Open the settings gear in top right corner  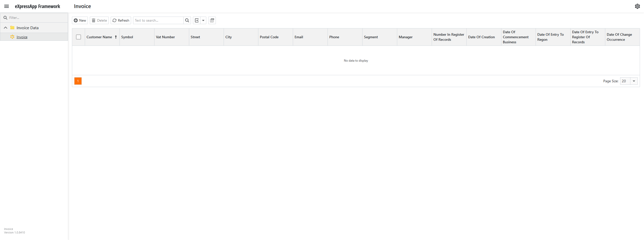pyautogui.click(x=637, y=6)
